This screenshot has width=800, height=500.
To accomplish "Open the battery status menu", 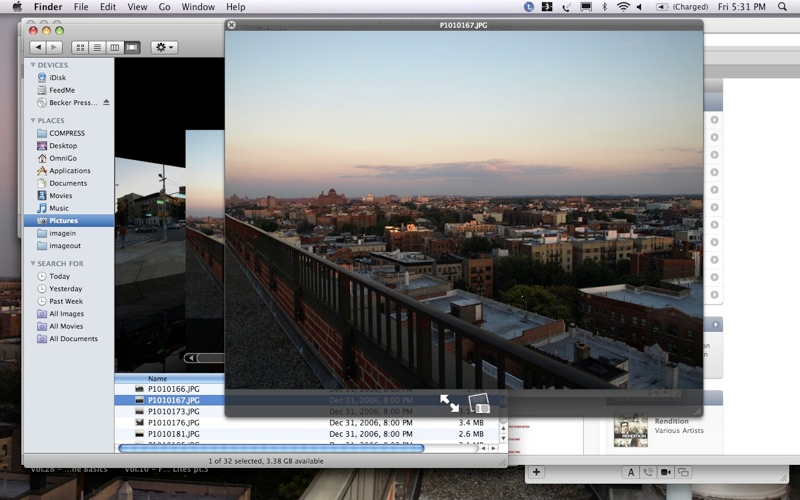I will (682, 7).
